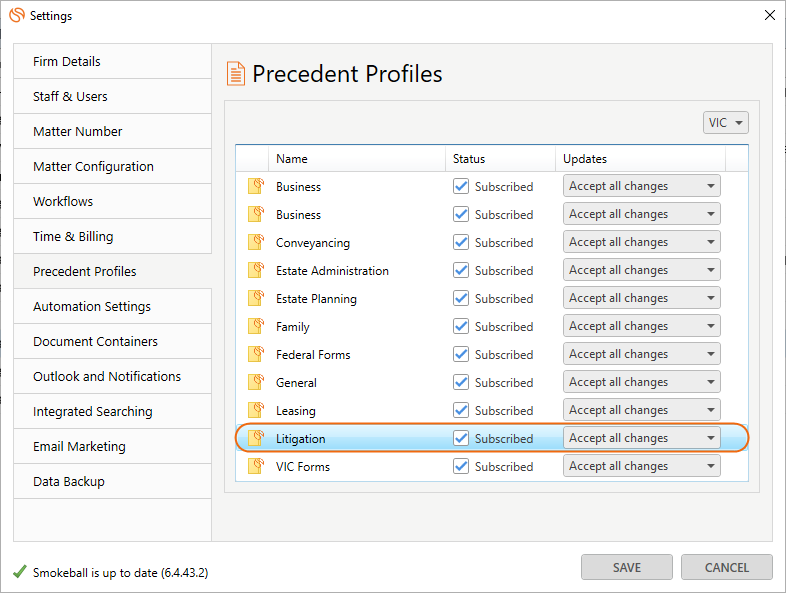Select Precedent Profiles in sidebar
Screen dimensions: 786x593
point(112,271)
